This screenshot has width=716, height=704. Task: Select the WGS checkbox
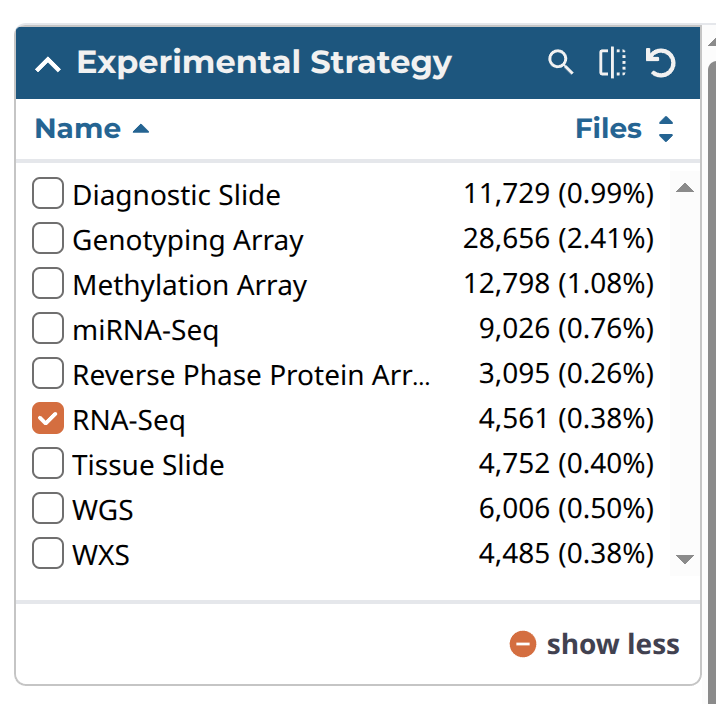[x=48, y=509]
